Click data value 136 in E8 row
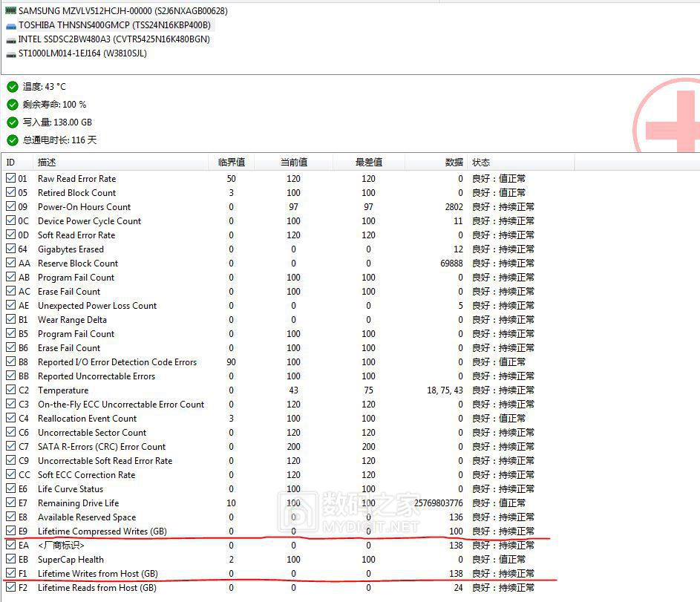 pos(456,517)
